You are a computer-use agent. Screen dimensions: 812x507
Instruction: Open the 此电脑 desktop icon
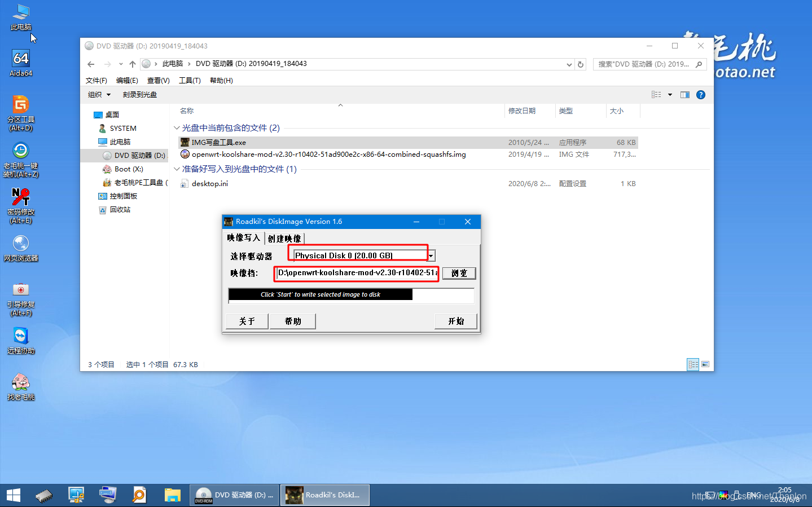pos(21,17)
